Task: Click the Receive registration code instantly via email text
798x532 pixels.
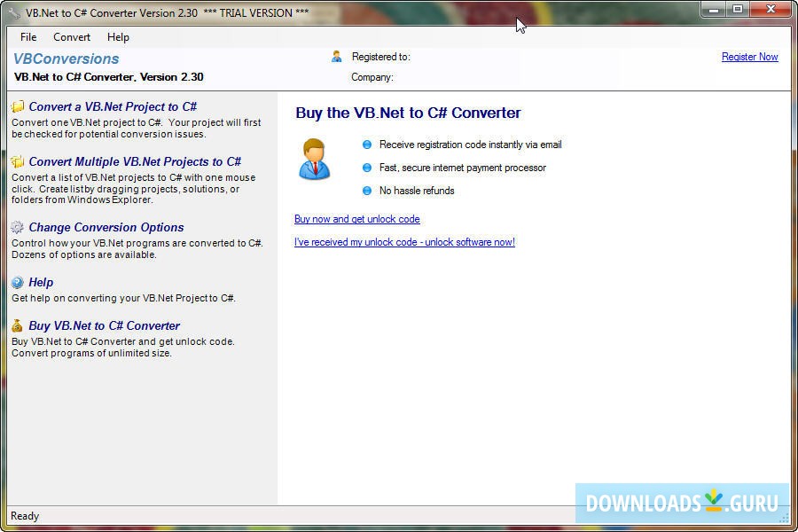Action: click(x=470, y=145)
